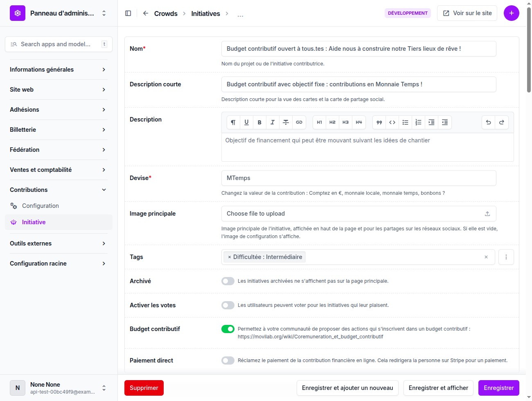This screenshot has height=401, width=532.
Task: Go to Initiatives breadcrumb
Action: click(x=205, y=14)
